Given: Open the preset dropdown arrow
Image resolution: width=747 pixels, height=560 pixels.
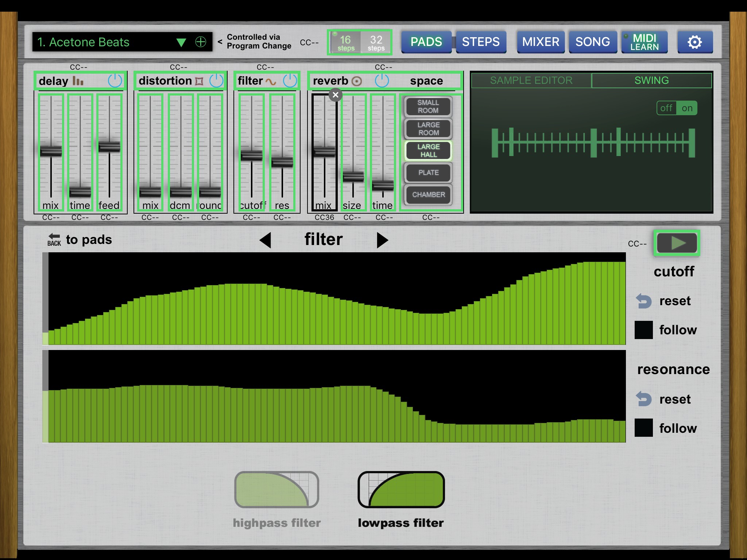Looking at the screenshot, I should (x=181, y=42).
